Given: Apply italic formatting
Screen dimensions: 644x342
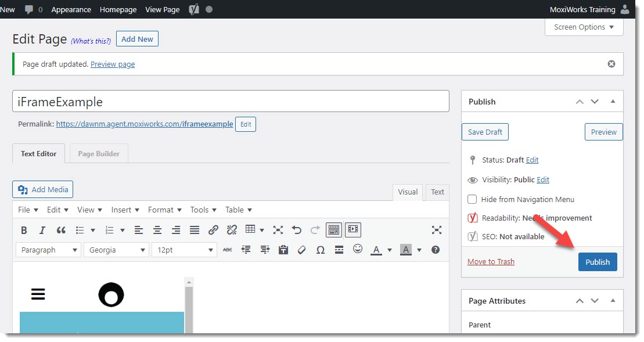Looking at the screenshot, I should point(42,230).
